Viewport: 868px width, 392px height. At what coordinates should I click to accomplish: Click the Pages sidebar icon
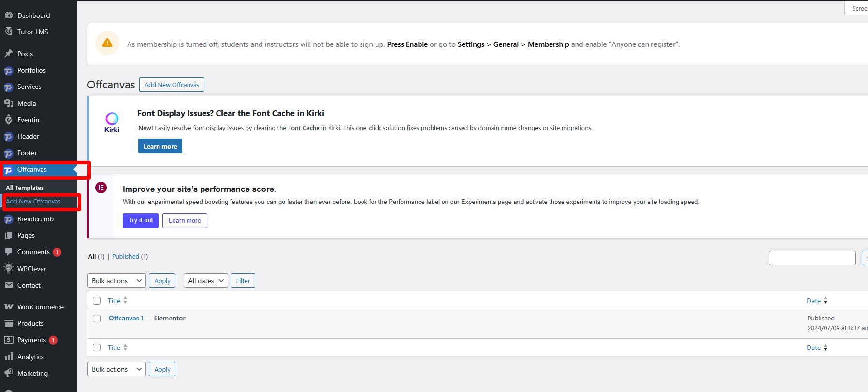point(9,235)
